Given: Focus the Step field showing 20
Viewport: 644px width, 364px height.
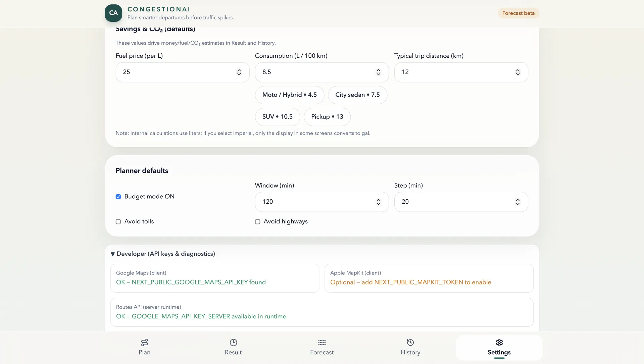Looking at the screenshot, I should coord(461,202).
